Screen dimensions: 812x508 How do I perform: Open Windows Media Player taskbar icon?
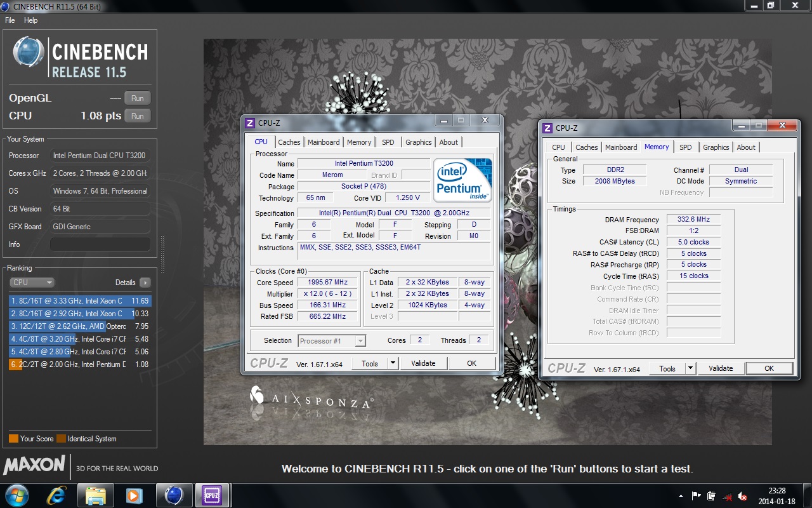(134, 495)
